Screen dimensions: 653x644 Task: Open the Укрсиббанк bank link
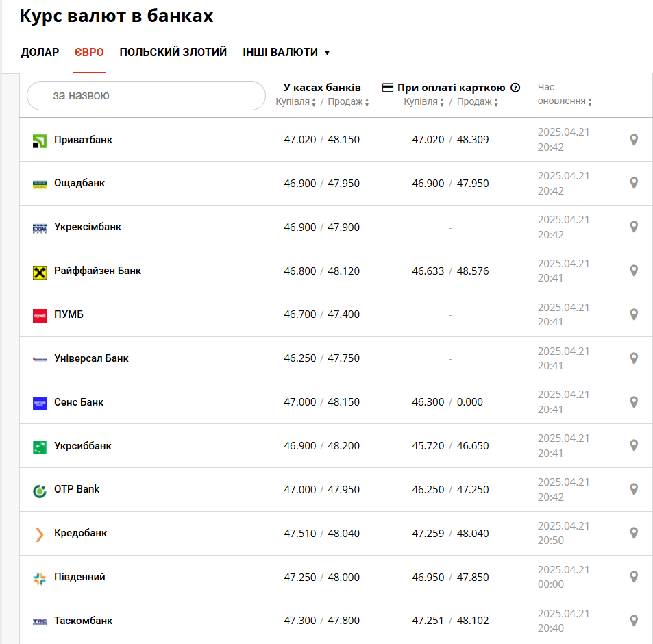[x=82, y=446]
